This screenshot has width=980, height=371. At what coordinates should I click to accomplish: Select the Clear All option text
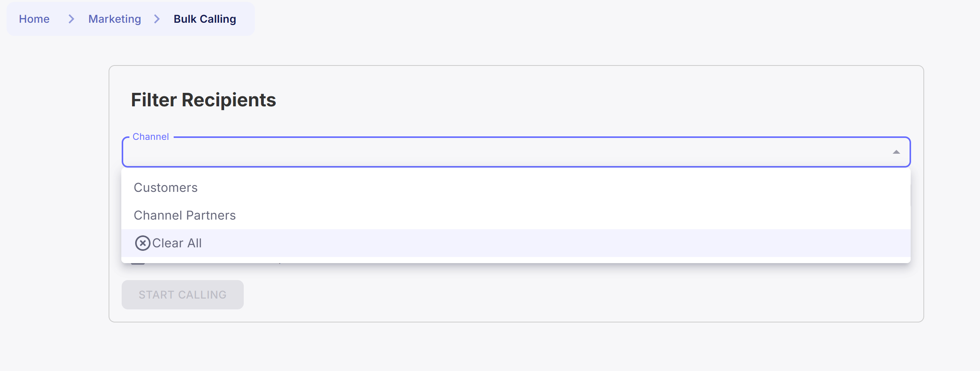click(177, 243)
